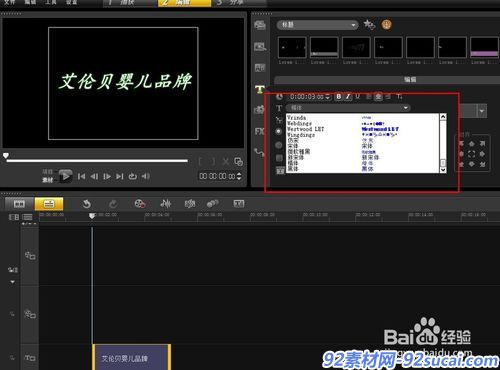Jump to the end of the preview

(120, 176)
